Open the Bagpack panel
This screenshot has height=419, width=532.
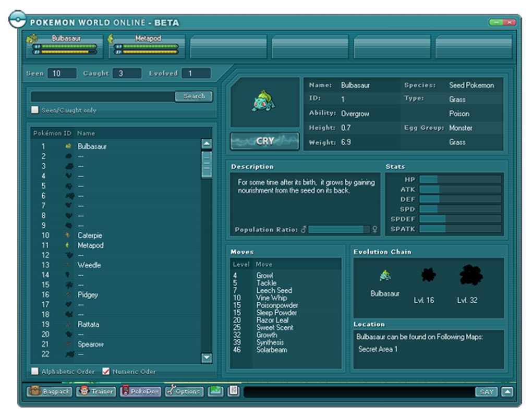click(50, 391)
